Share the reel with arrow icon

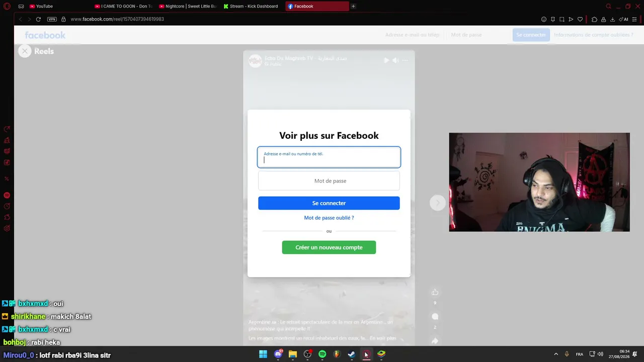(x=435, y=340)
